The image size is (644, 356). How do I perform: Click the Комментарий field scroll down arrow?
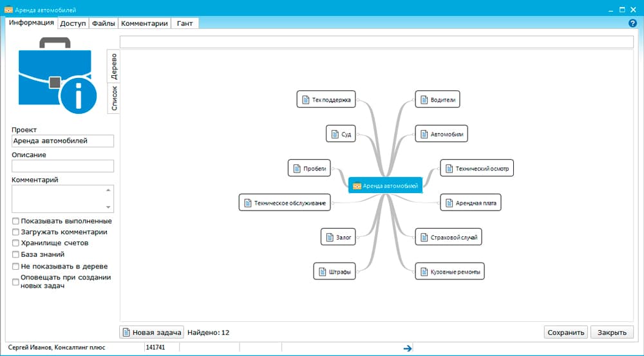(109, 207)
